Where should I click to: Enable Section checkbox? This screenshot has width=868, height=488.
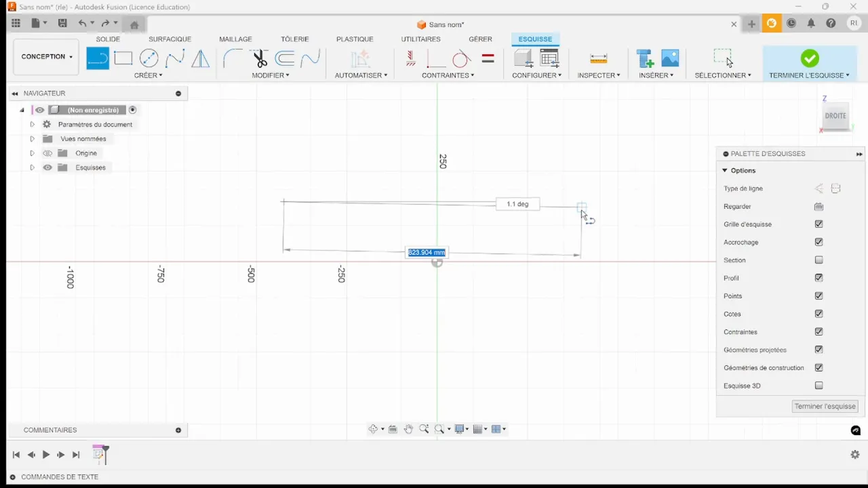point(818,260)
